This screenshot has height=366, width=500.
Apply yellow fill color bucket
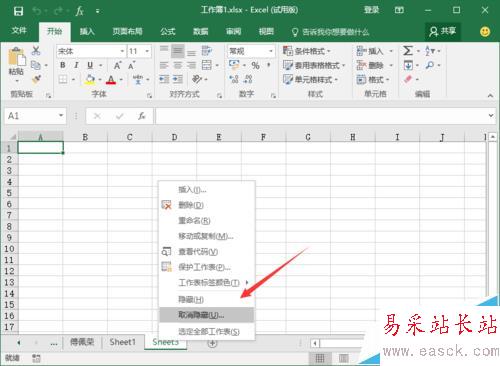click(x=90, y=79)
